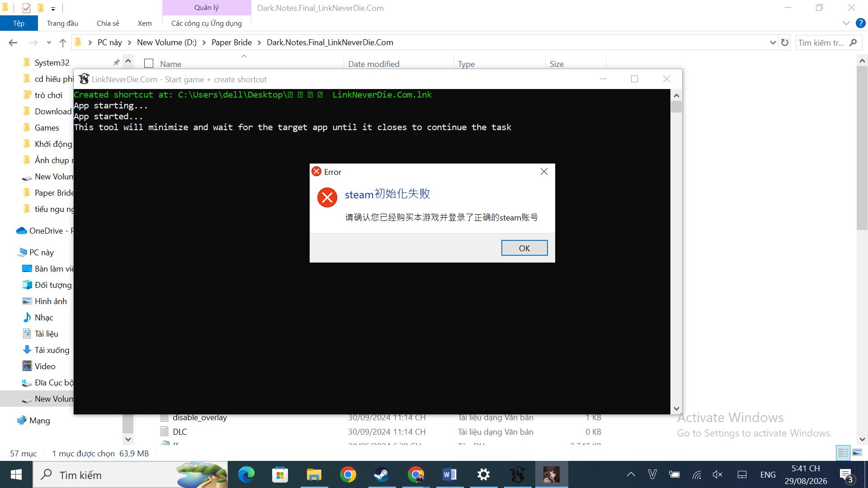The height and width of the screenshot is (488, 868).
Task: Click OK in the Error dialog
Action: click(524, 248)
